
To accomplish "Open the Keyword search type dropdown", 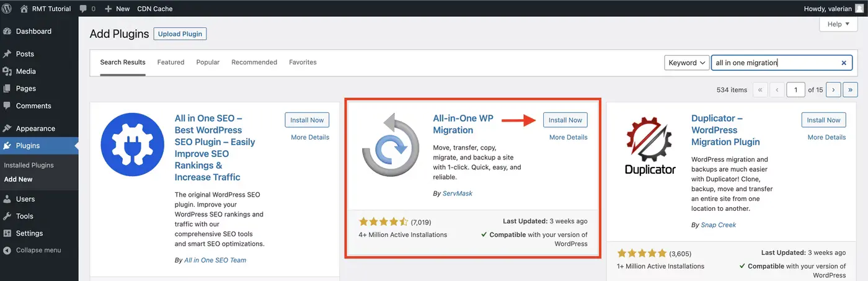I will pyautogui.click(x=686, y=63).
